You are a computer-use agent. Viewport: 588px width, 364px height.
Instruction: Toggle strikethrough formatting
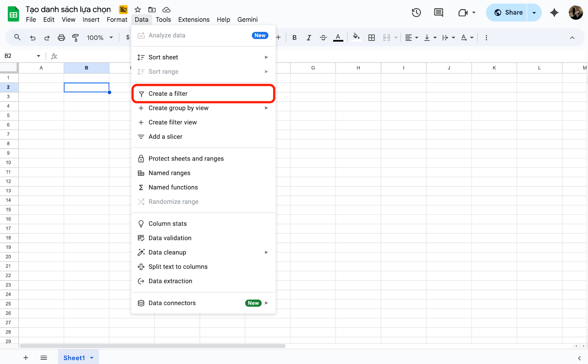pos(323,37)
